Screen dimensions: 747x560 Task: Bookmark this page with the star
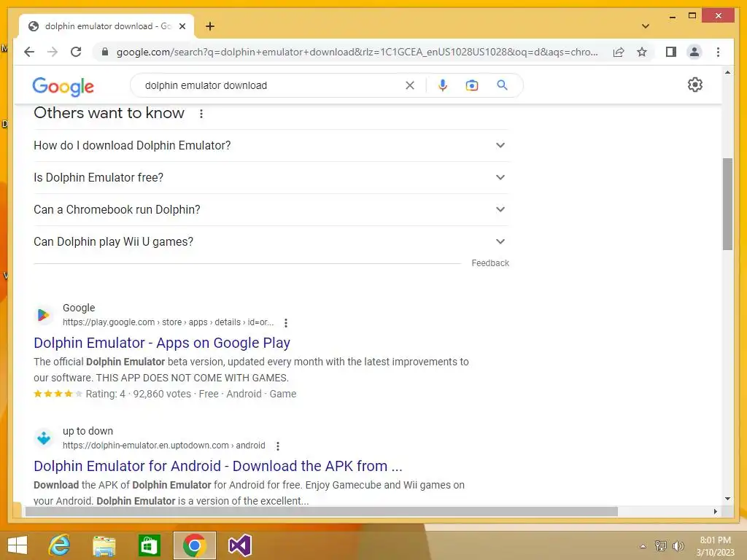click(642, 52)
